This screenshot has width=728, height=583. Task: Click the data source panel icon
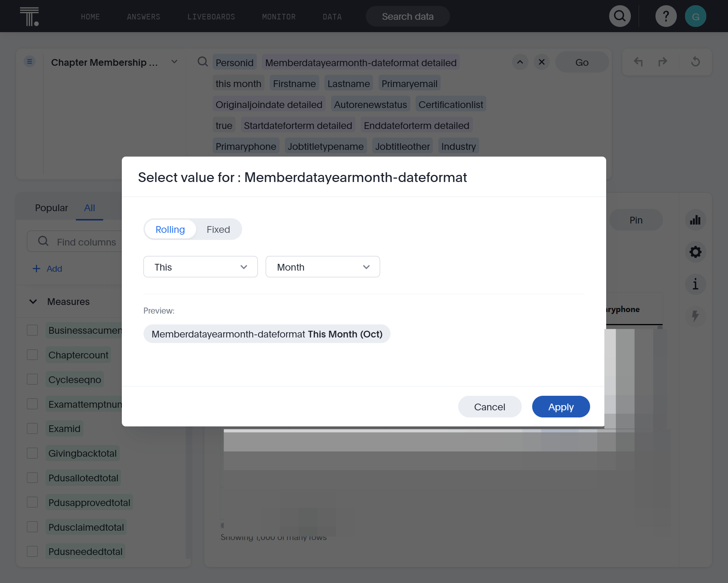[30, 61]
